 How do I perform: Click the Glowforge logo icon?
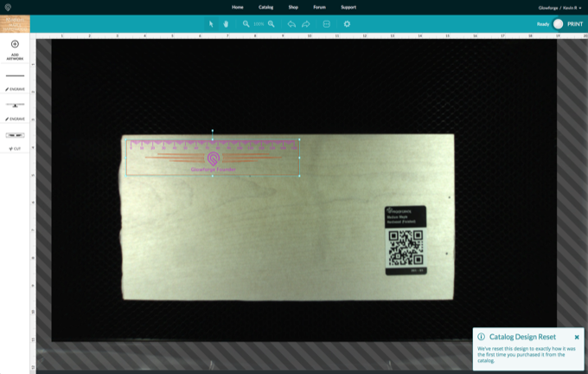tap(8, 7)
